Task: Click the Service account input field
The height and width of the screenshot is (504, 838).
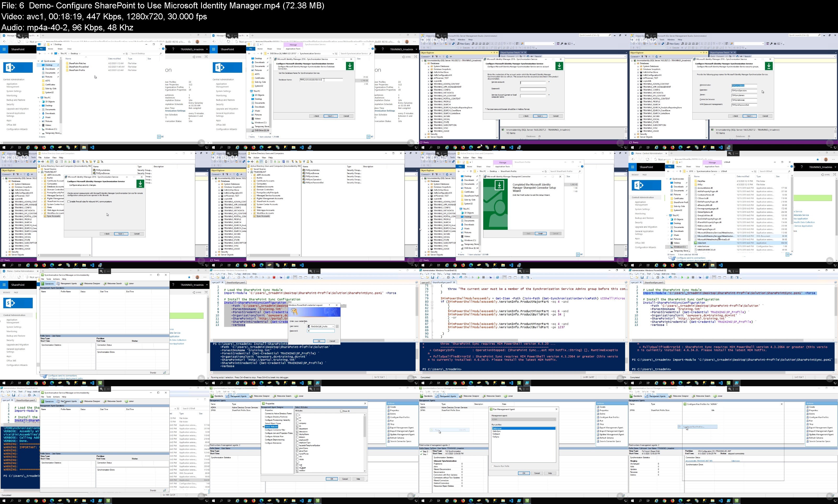Action: point(533,82)
